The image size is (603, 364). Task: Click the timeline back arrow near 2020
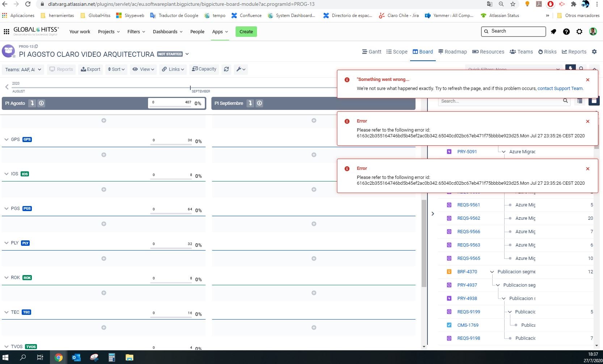[x=7, y=87]
